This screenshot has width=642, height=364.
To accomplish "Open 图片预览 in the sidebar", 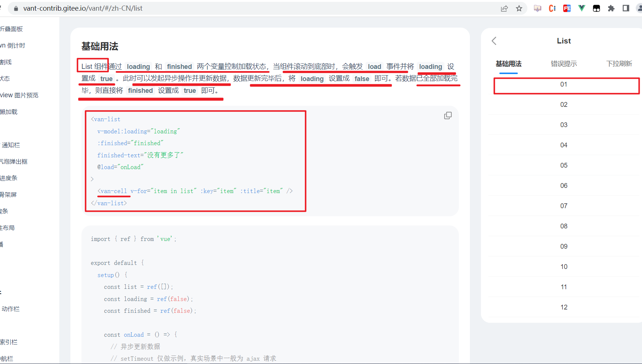I will [x=19, y=95].
